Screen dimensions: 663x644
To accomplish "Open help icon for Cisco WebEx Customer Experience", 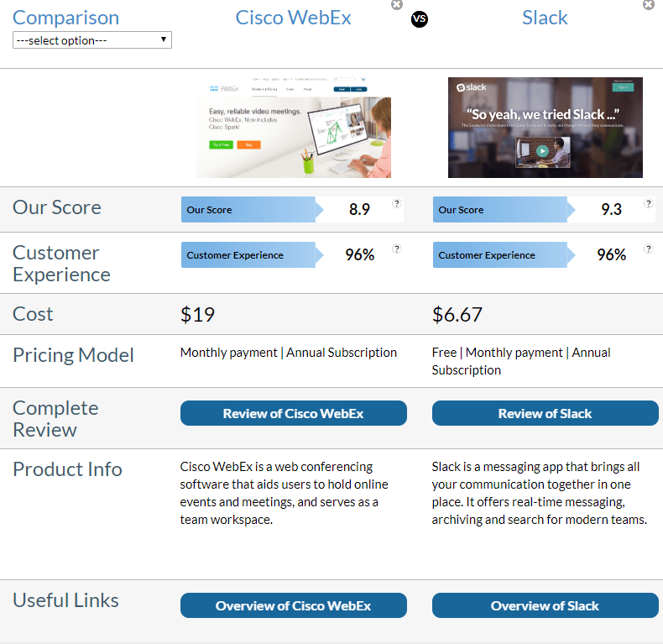I will 397,249.
